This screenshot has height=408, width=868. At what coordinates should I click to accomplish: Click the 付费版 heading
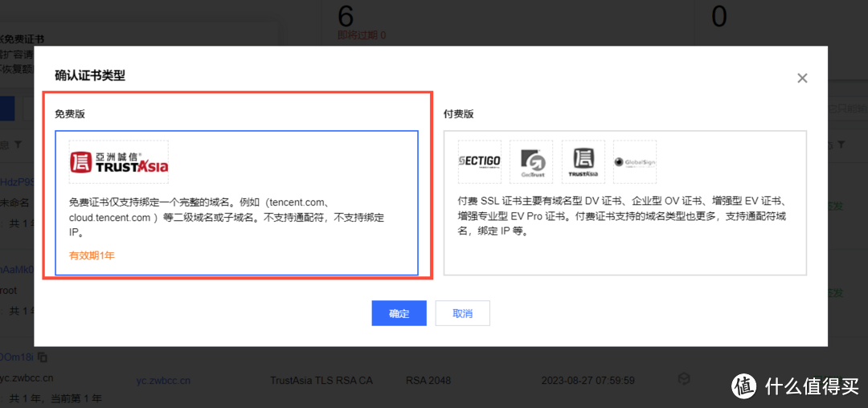coord(458,114)
